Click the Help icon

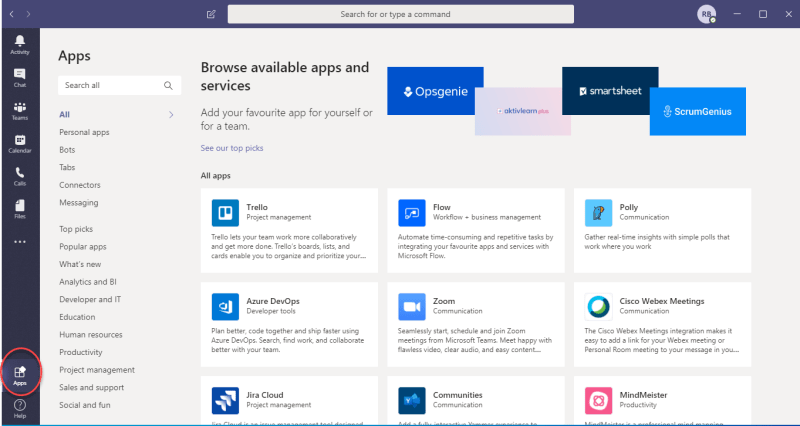pos(20,407)
